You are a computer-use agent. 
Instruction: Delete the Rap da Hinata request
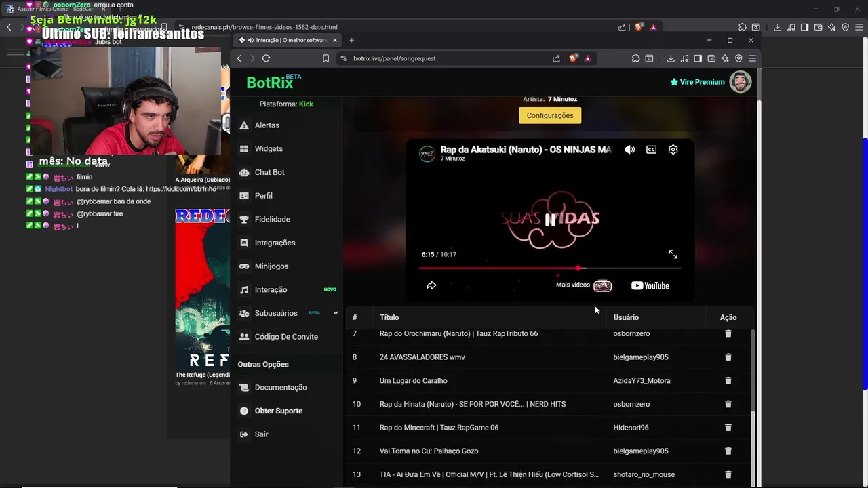pyautogui.click(x=728, y=404)
